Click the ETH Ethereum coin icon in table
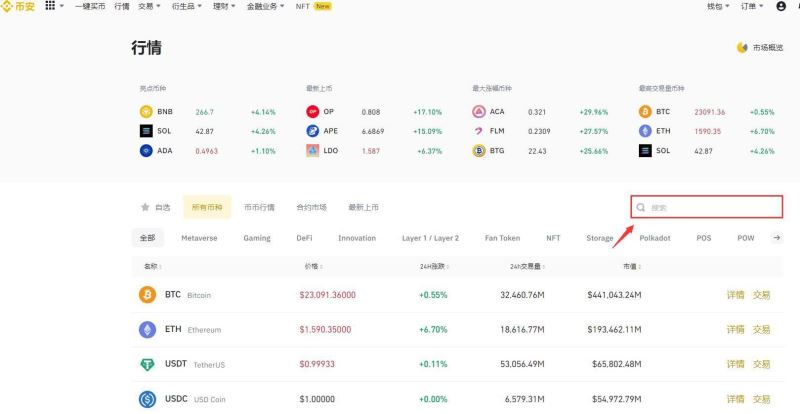This screenshot has height=414, width=800. 147,329
